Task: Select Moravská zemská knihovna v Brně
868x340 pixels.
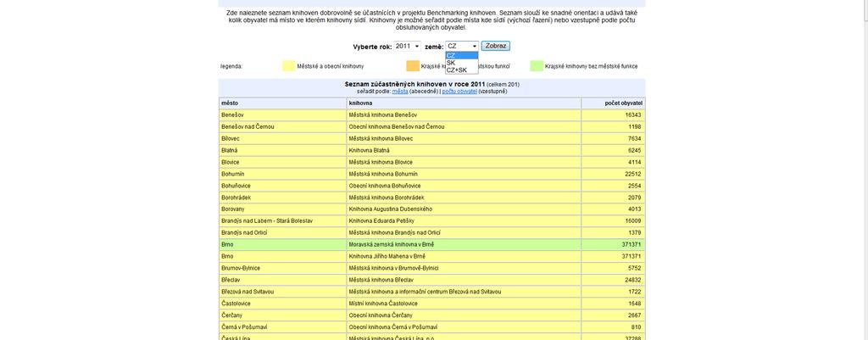Action: pyautogui.click(x=464, y=245)
